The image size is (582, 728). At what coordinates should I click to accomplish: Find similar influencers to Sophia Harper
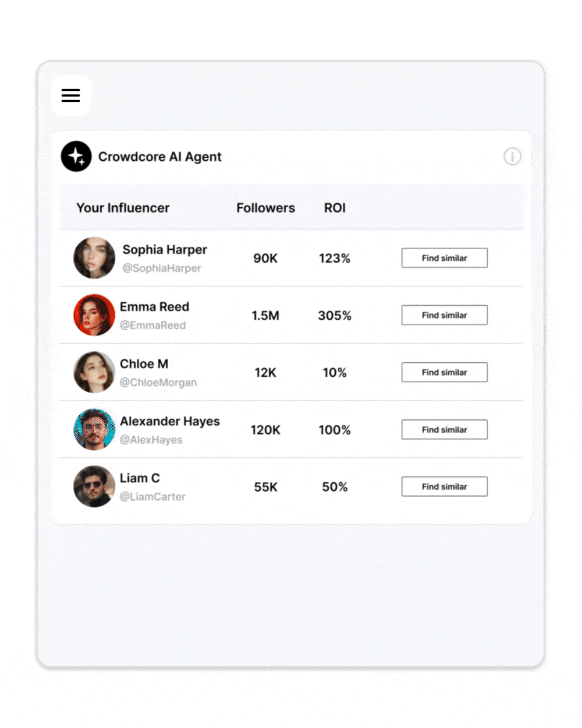click(x=444, y=258)
